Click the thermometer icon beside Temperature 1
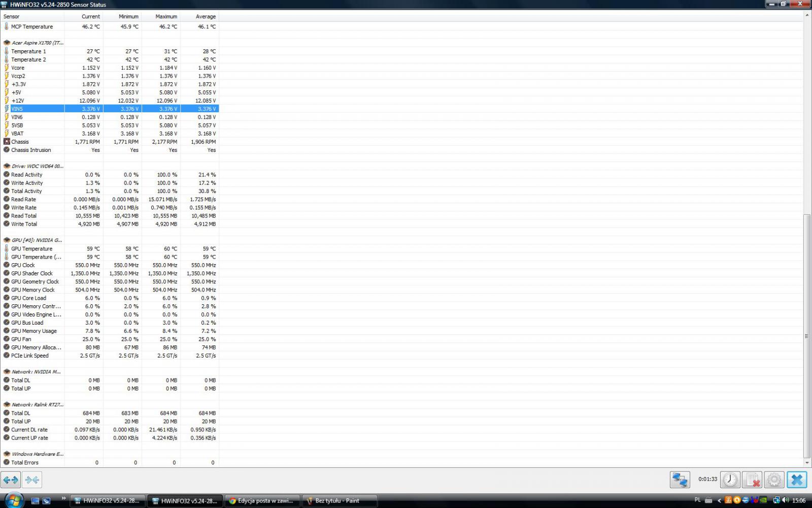 tap(7, 51)
